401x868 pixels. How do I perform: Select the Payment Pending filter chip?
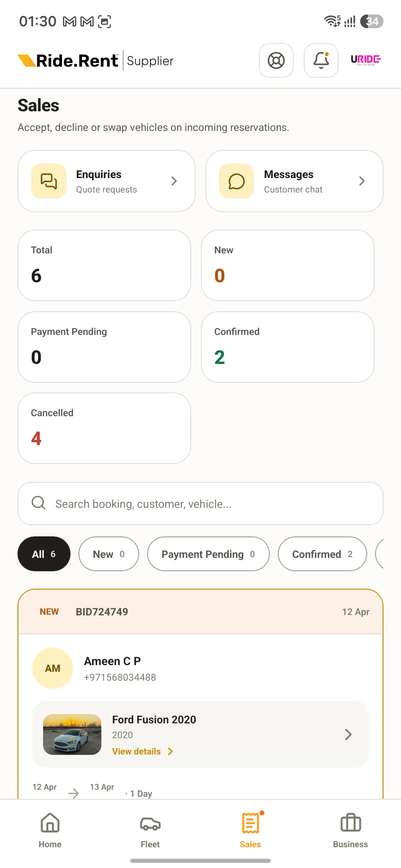pyautogui.click(x=208, y=554)
